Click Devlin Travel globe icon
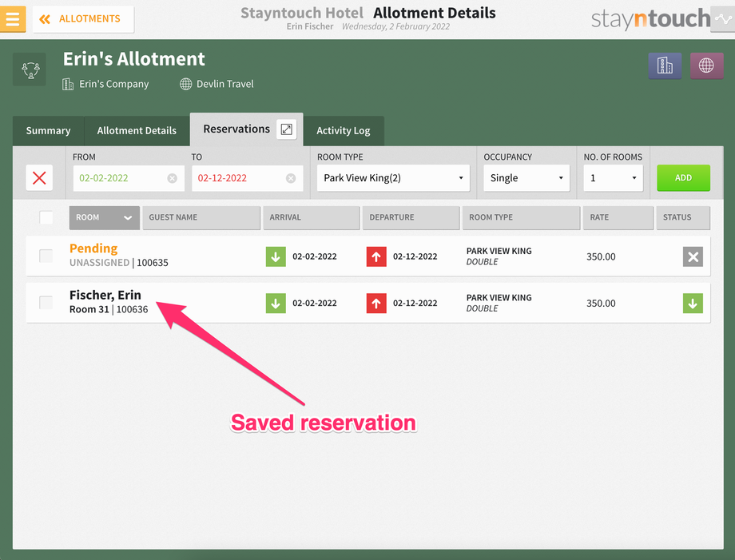Viewport: 735px width, 560px height. pos(185,84)
